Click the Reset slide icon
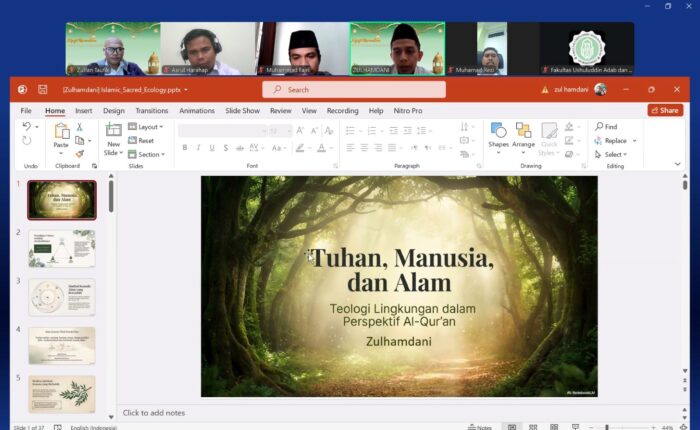 [140, 141]
